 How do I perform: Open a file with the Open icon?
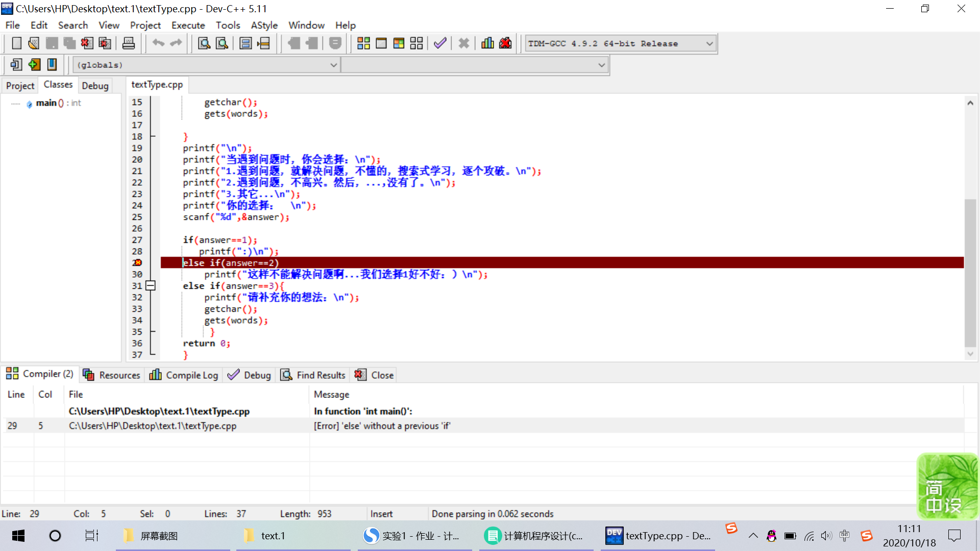tap(34, 43)
